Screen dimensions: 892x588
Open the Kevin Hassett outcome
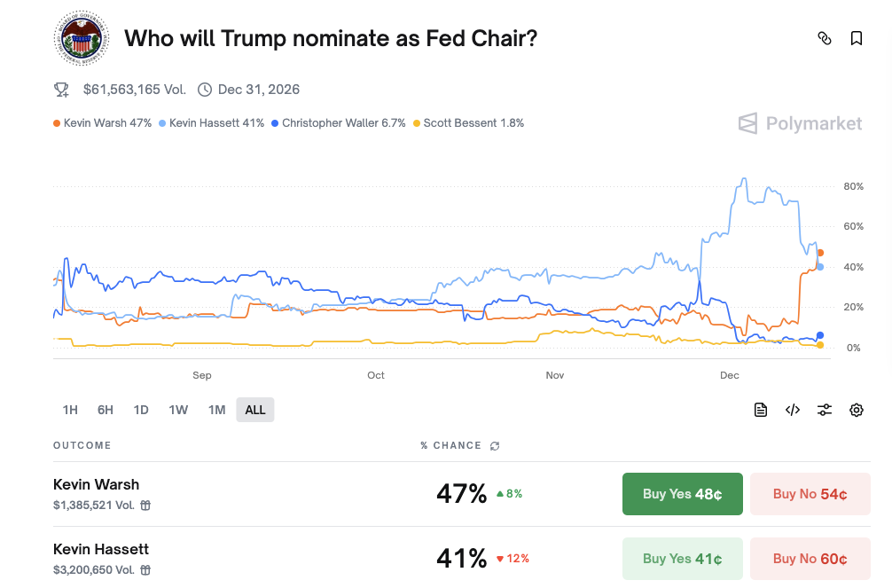pos(100,549)
